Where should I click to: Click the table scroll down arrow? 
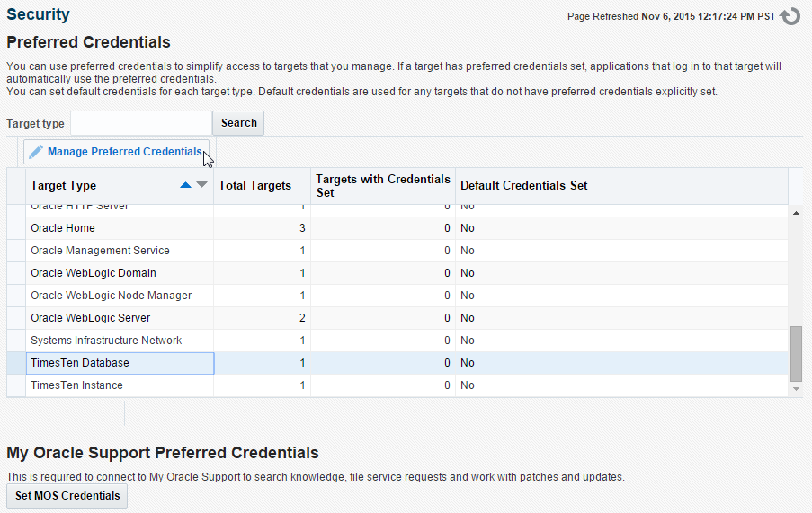point(795,389)
